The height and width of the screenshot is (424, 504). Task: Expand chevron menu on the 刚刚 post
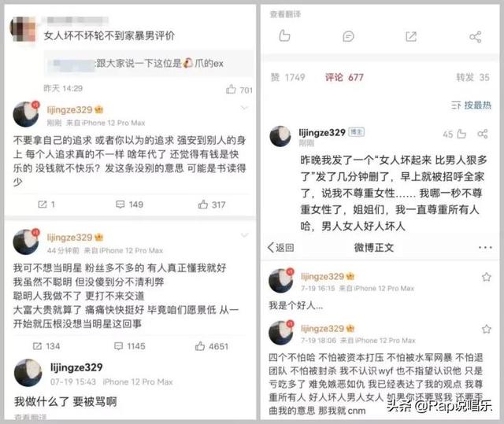tap(244, 109)
